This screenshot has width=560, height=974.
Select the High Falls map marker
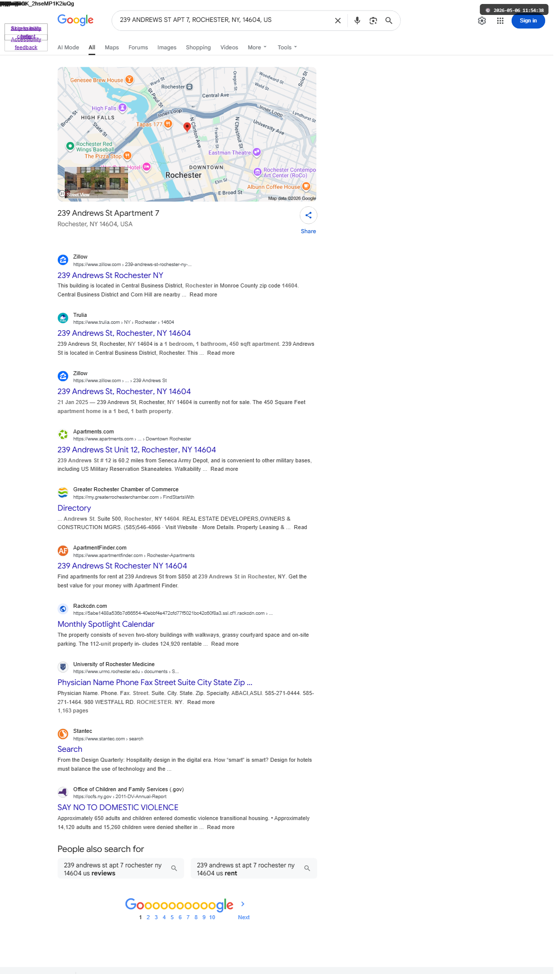123,108
